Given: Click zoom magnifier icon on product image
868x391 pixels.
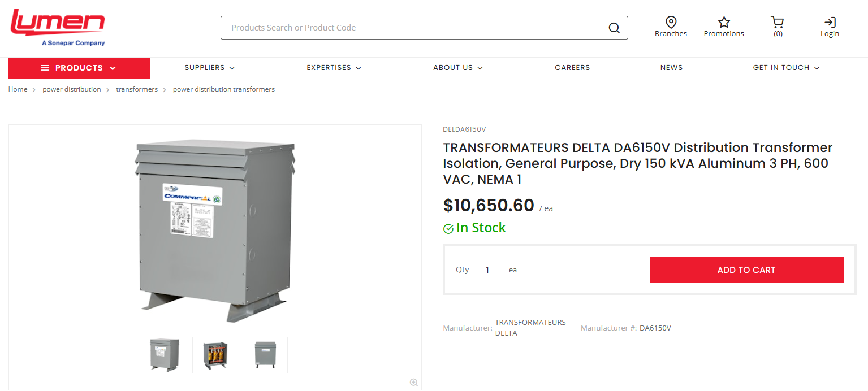Looking at the screenshot, I should coord(414,383).
